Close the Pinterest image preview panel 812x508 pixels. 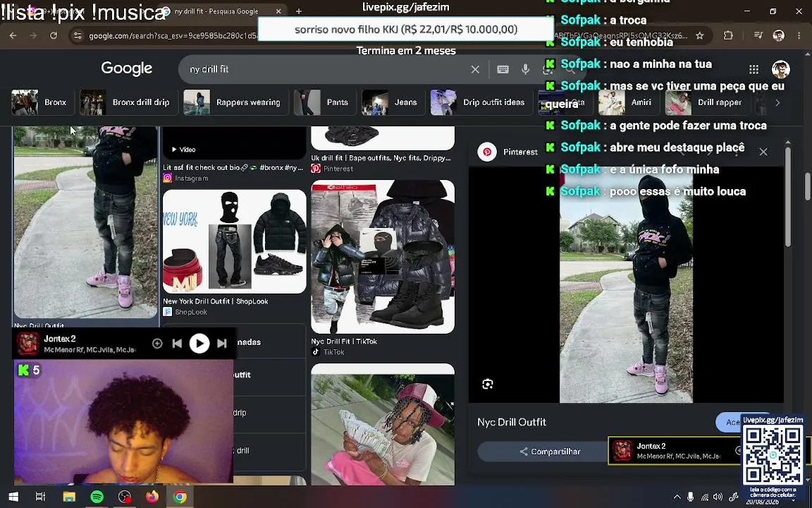coord(763,152)
